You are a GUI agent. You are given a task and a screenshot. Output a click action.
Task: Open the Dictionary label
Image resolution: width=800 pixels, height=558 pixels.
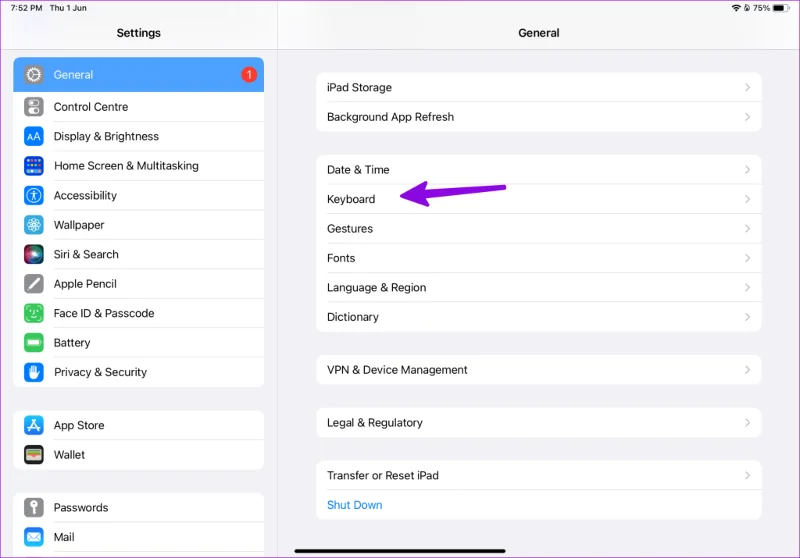click(353, 317)
